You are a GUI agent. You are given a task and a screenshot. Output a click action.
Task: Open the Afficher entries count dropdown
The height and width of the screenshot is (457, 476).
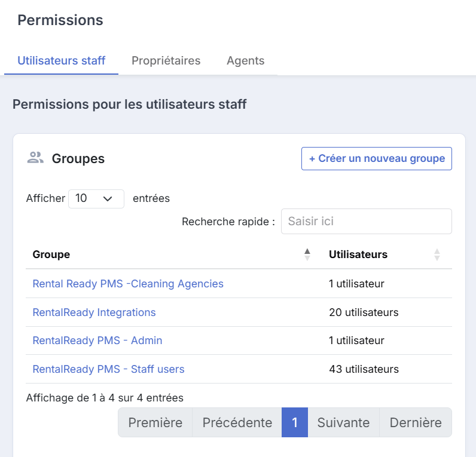pyautogui.click(x=96, y=198)
